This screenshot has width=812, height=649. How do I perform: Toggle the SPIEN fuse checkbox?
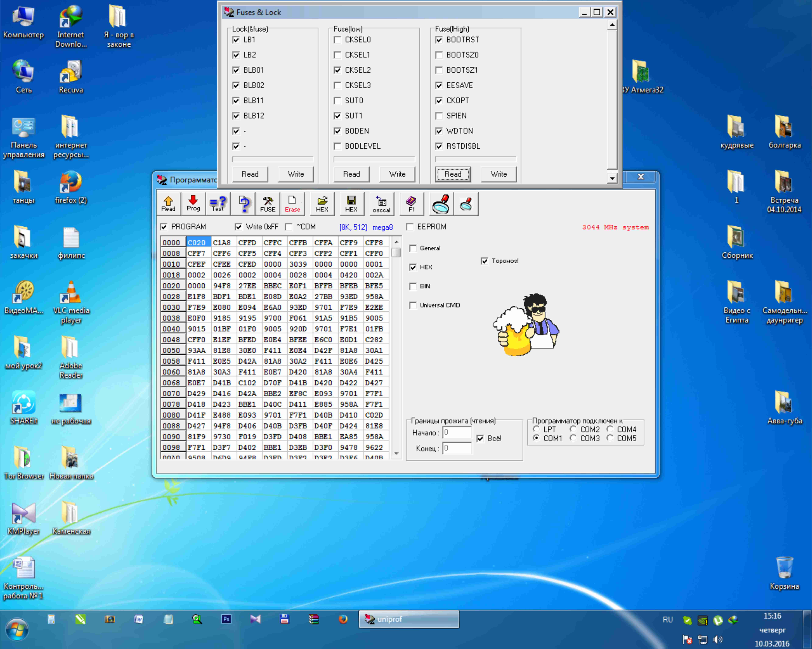click(x=439, y=116)
